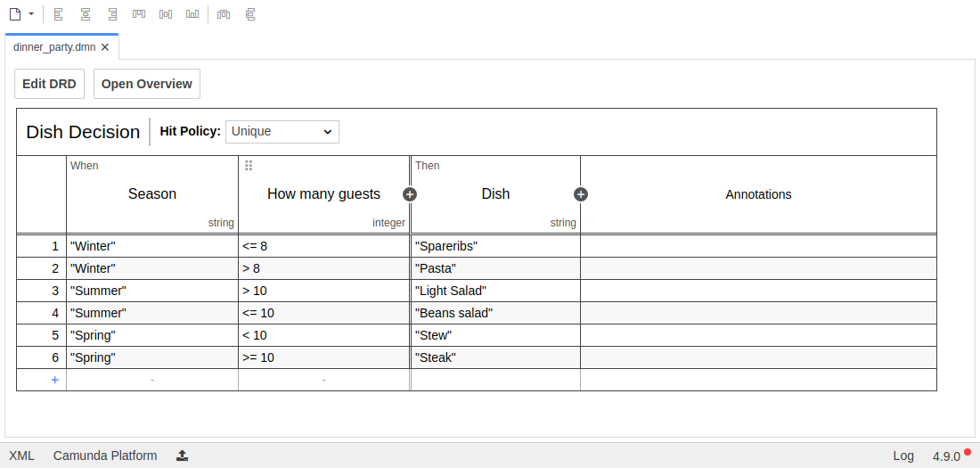Click the new file icon

coord(14,14)
